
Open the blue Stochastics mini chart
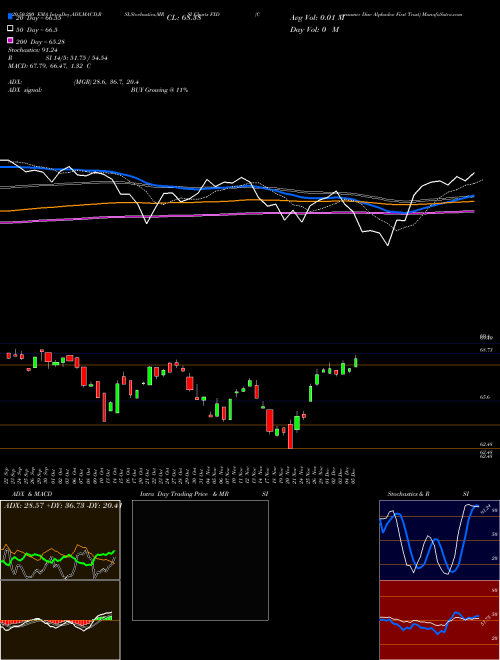[x=439, y=540]
